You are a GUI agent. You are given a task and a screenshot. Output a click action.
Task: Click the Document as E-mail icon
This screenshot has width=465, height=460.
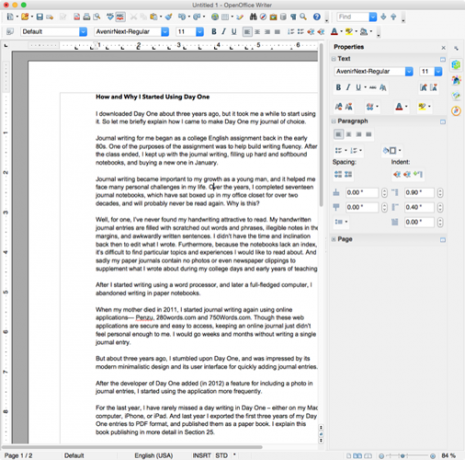(50, 17)
